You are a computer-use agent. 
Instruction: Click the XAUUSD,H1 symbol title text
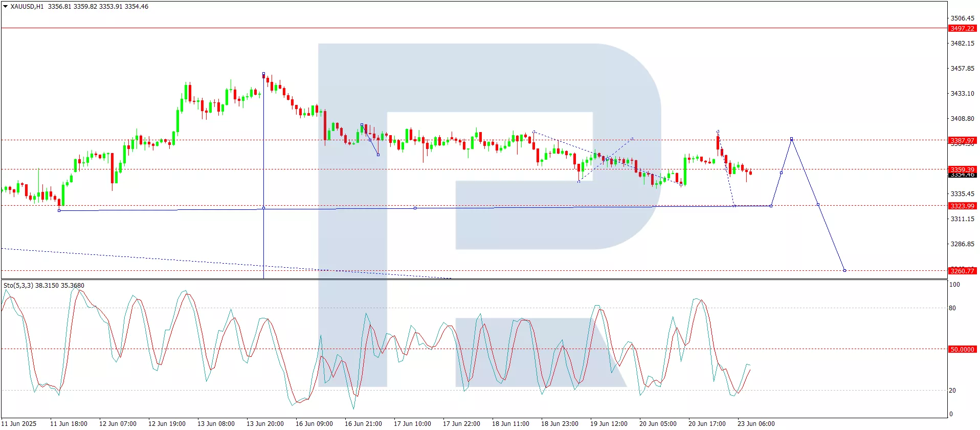tap(27, 7)
